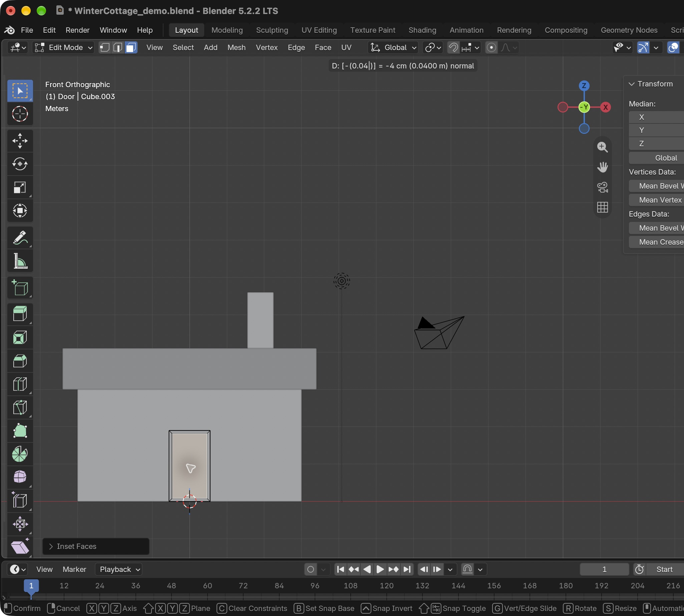Image resolution: width=684 pixels, height=616 pixels.
Task: Switch to orthographic grid view icon
Action: (603, 207)
